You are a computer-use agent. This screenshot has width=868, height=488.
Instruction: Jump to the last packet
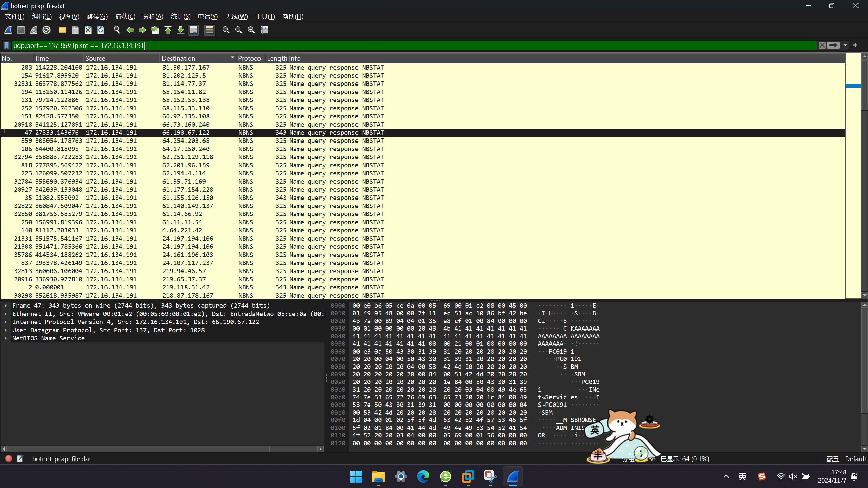pos(181,30)
